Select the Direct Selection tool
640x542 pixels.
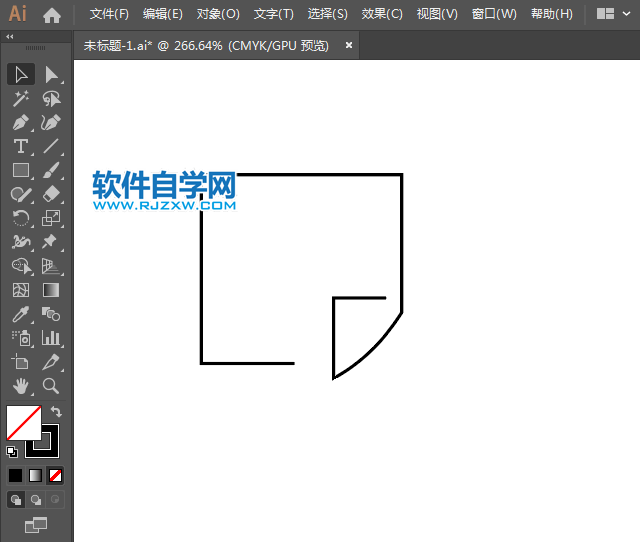[x=51, y=74]
